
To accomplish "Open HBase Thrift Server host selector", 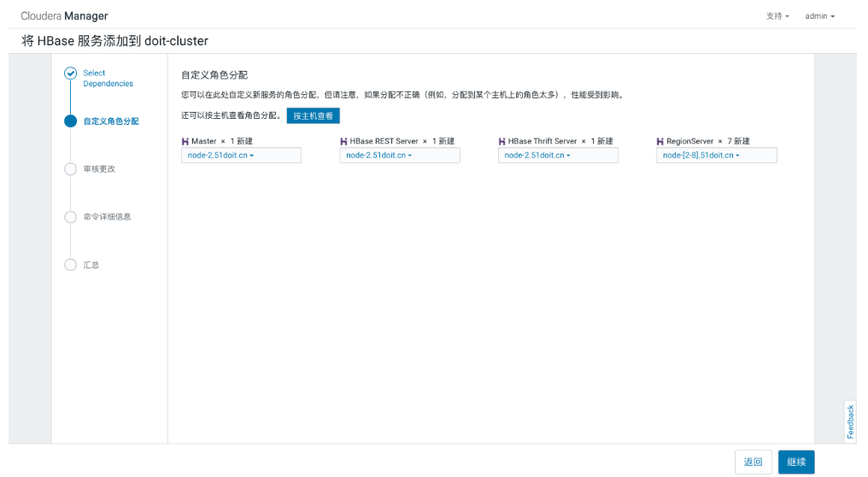I will coord(558,155).
